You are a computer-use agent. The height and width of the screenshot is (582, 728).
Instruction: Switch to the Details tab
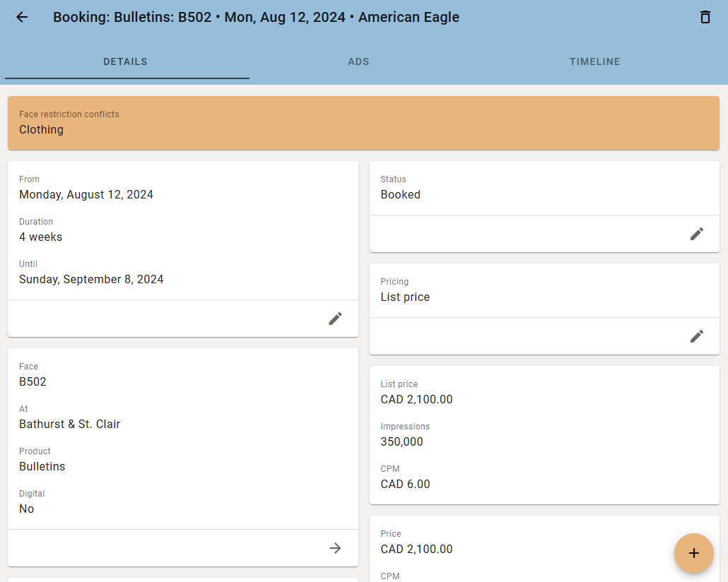125,61
